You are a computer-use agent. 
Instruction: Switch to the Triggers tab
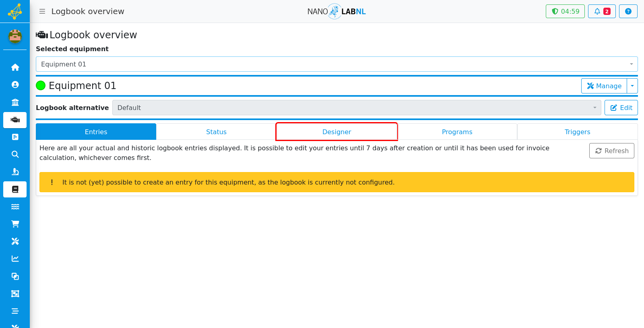tap(577, 132)
